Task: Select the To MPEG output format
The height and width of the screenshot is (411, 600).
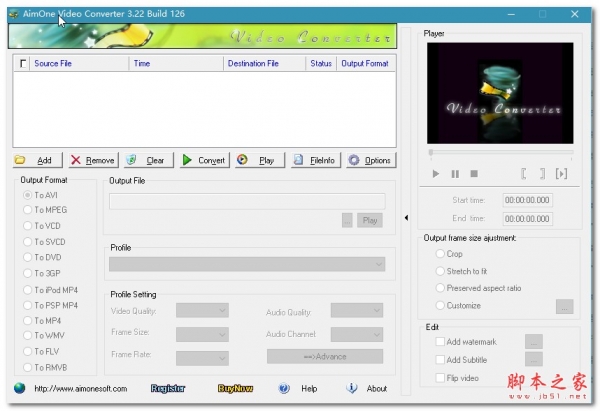Action: [45, 210]
